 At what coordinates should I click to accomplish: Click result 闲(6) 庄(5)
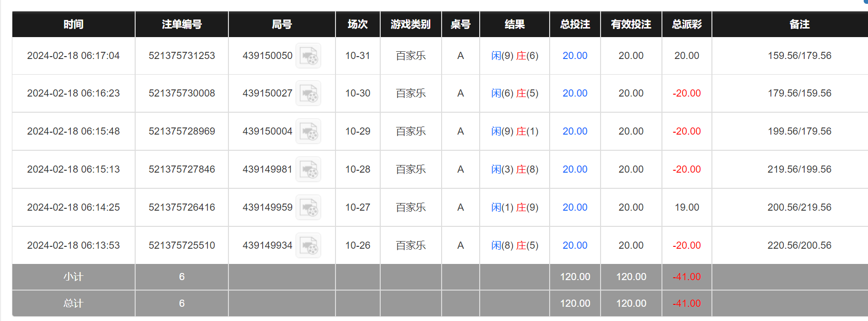[515, 93]
